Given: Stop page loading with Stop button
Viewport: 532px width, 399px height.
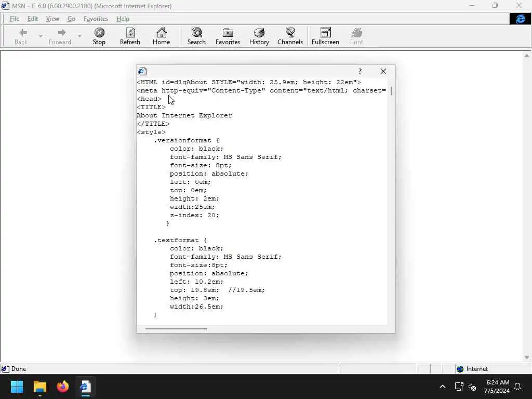Looking at the screenshot, I should coord(99,36).
